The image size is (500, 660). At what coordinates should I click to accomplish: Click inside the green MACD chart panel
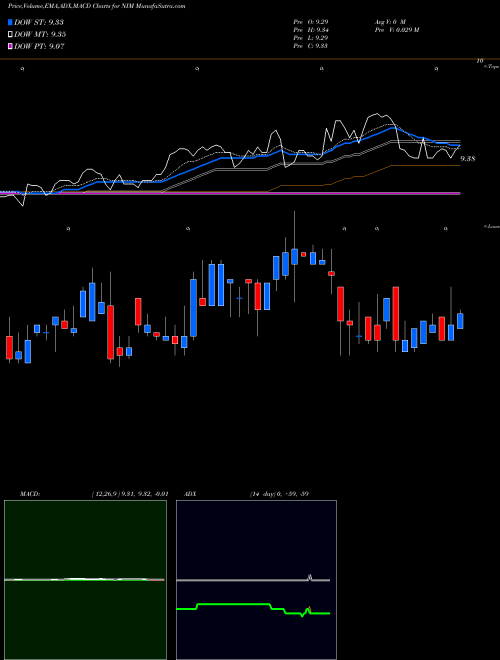pyautogui.click(x=85, y=580)
